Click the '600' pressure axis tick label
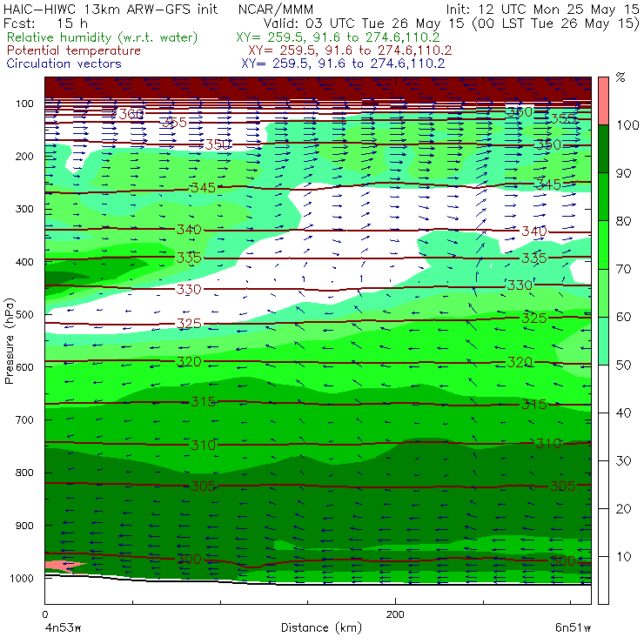The height and width of the screenshot is (644, 644). tap(24, 367)
